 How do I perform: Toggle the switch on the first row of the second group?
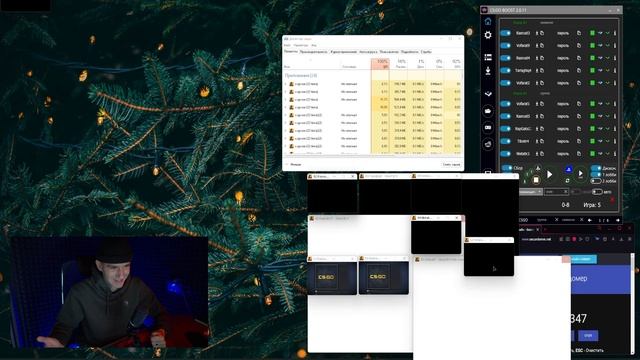click(x=506, y=104)
